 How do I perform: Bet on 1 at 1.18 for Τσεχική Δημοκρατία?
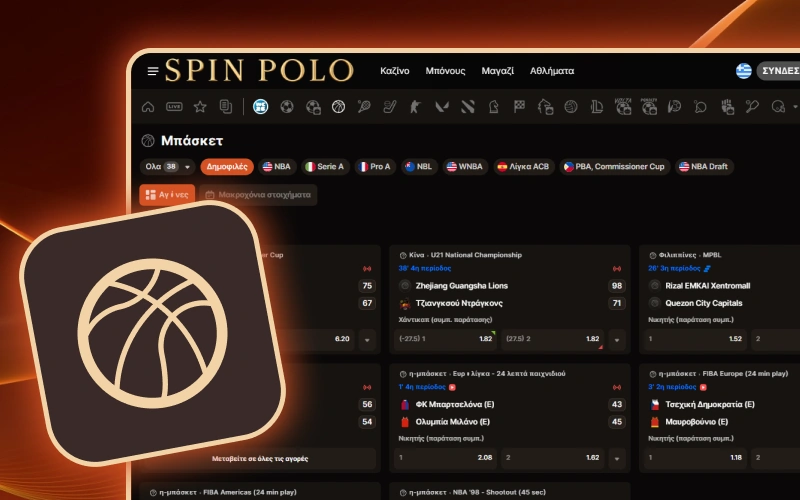coord(695,458)
